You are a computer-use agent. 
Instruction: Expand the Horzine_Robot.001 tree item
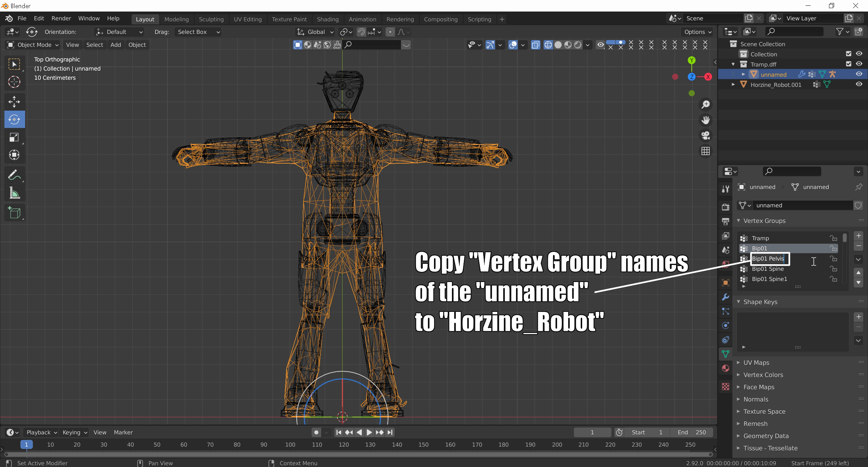coord(733,85)
